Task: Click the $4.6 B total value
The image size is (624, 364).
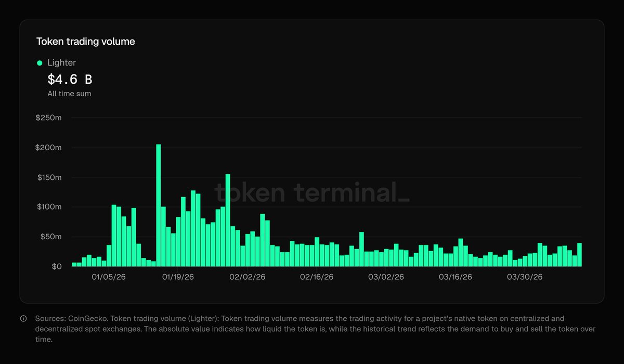Action: pyautogui.click(x=70, y=80)
